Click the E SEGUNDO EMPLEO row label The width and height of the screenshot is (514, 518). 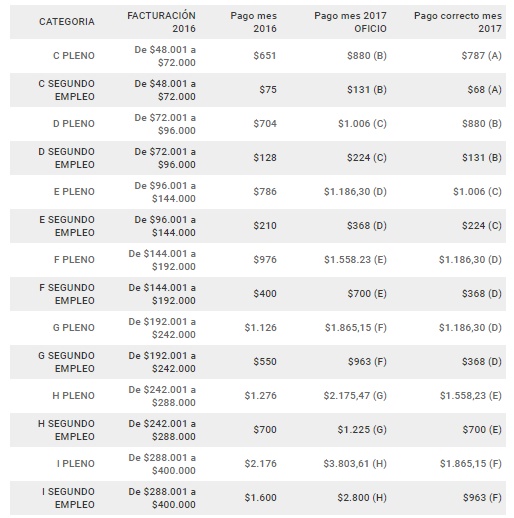click(67, 226)
